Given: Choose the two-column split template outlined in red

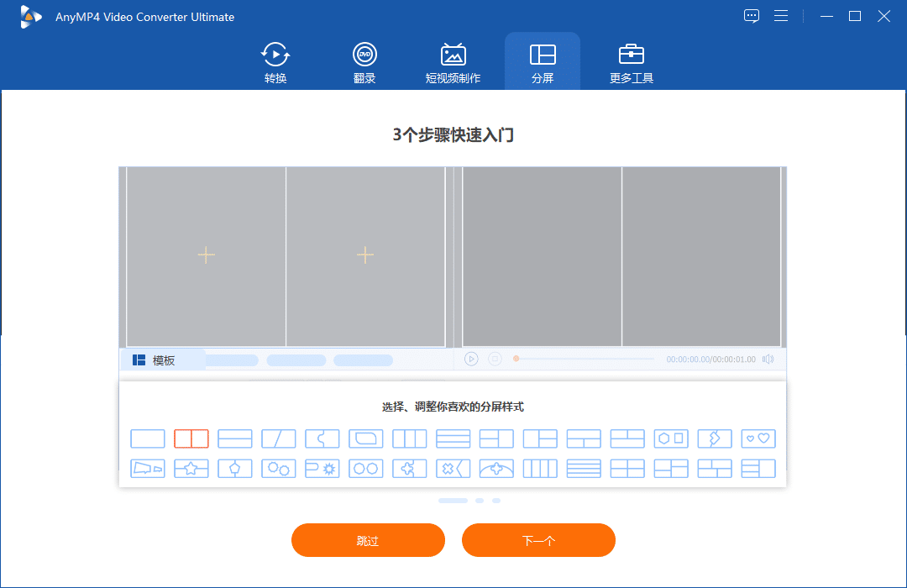Looking at the screenshot, I should pos(191,438).
